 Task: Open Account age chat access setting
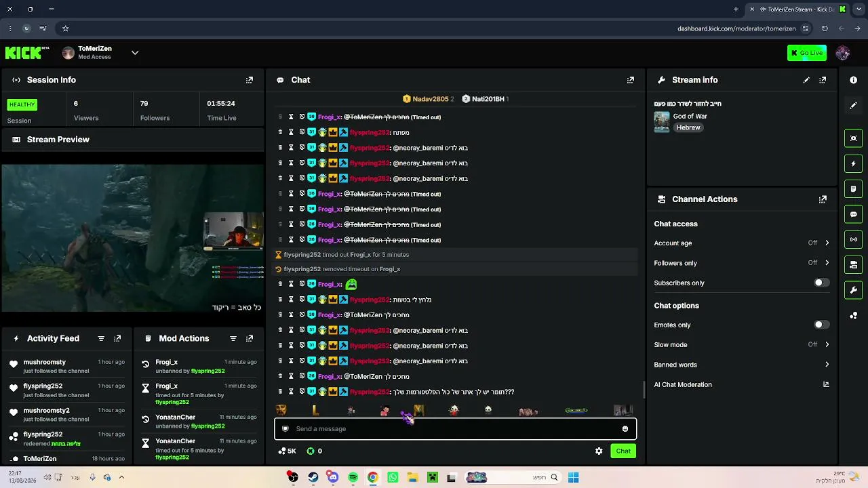pos(742,243)
